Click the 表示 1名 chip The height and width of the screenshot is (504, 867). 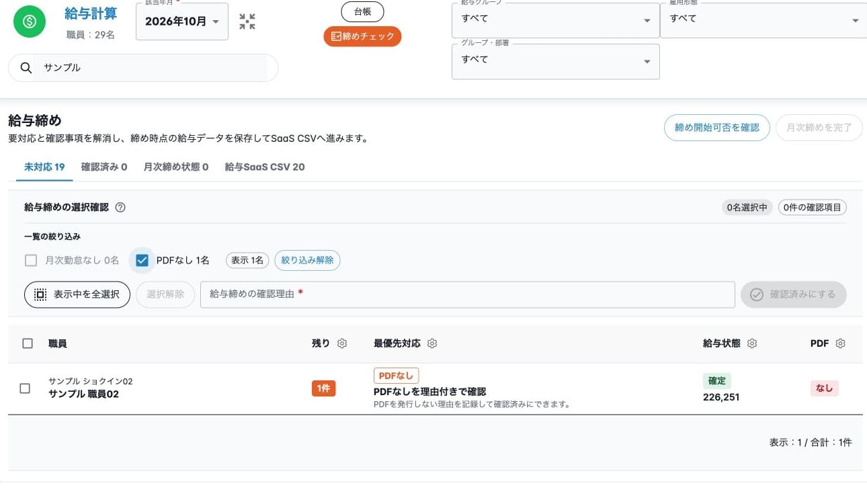pyautogui.click(x=247, y=260)
